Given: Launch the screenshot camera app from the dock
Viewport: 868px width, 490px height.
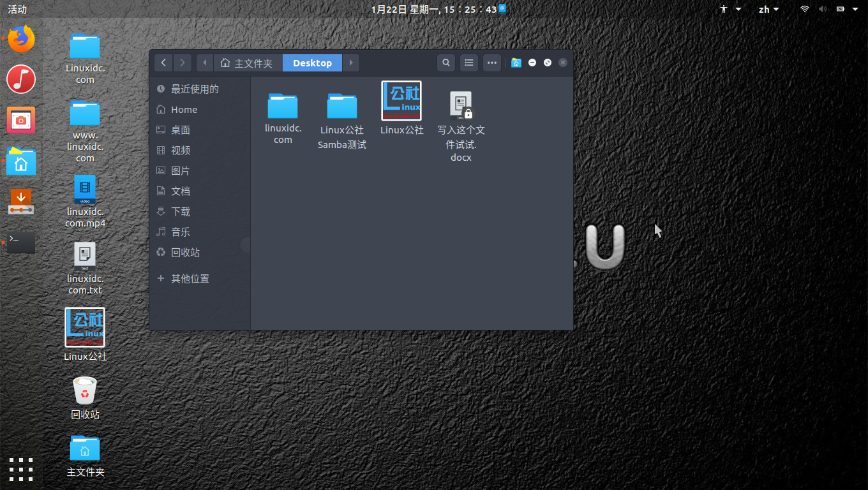Looking at the screenshot, I should coord(20,120).
